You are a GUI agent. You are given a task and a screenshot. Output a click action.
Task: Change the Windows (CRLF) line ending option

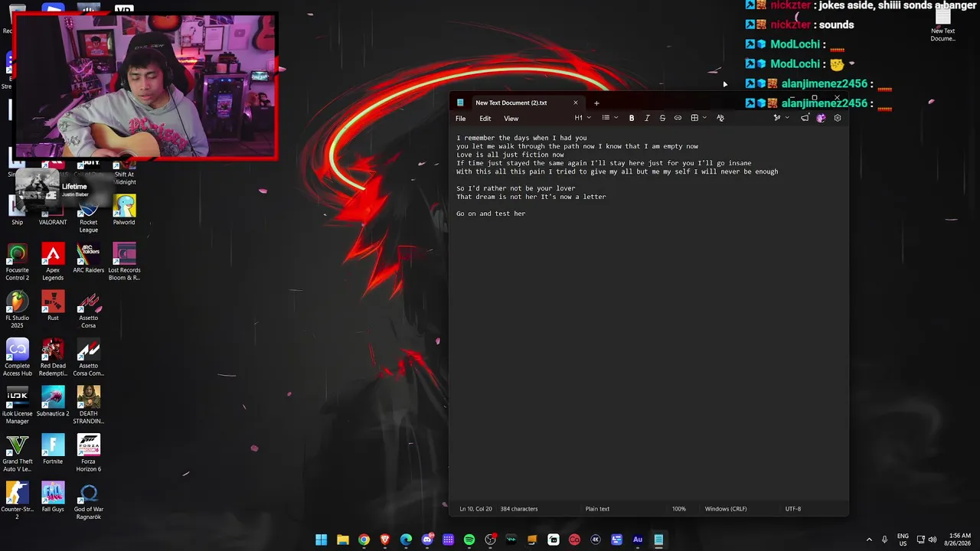tap(726, 509)
